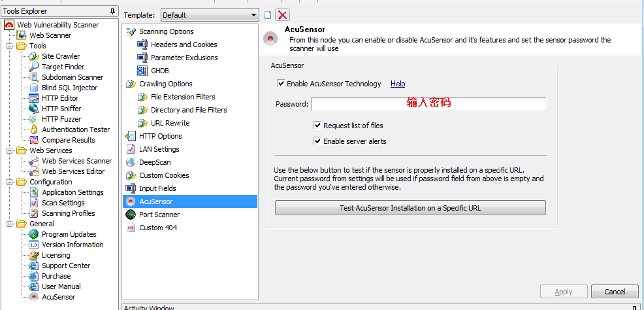The height and width of the screenshot is (310, 644).
Task: Click the DeepScan globe icon
Action: [131, 162]
